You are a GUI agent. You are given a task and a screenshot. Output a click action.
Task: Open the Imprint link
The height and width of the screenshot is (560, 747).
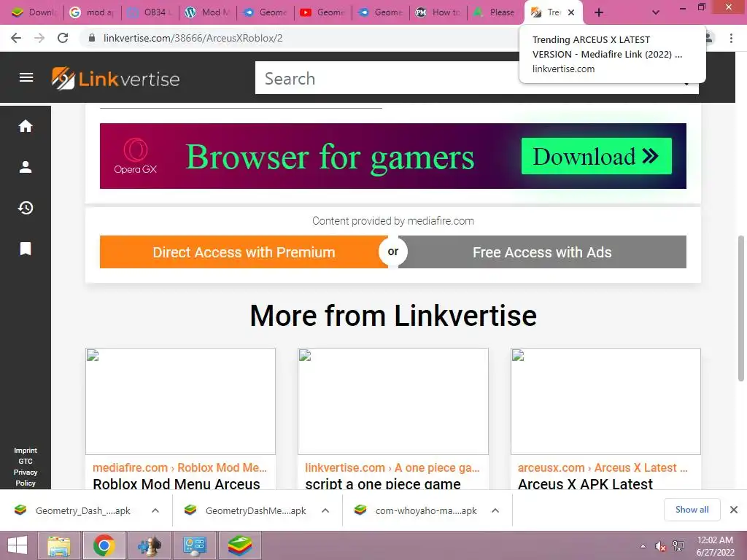click(26, 451)
